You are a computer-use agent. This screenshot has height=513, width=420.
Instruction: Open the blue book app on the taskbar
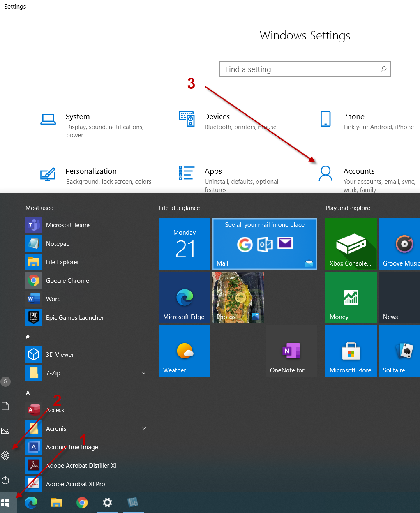click(x=133, y=502)
